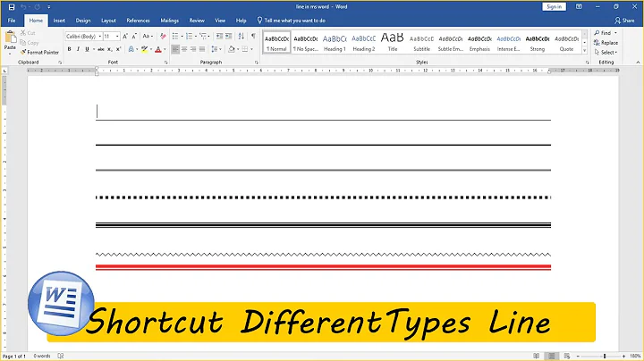Open Ribbon Display Options icon
Image resolution: width=644 pixels, height=361 pixels.
579,6
